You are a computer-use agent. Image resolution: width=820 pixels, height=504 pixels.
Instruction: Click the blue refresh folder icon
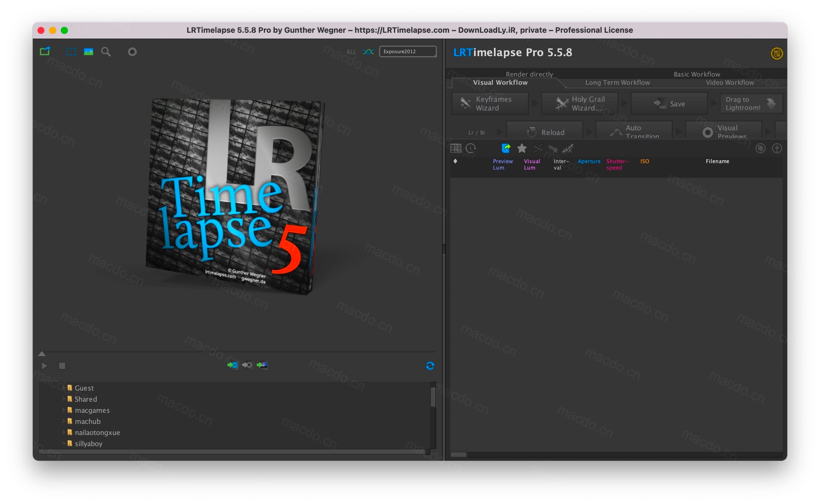[430, 366]
